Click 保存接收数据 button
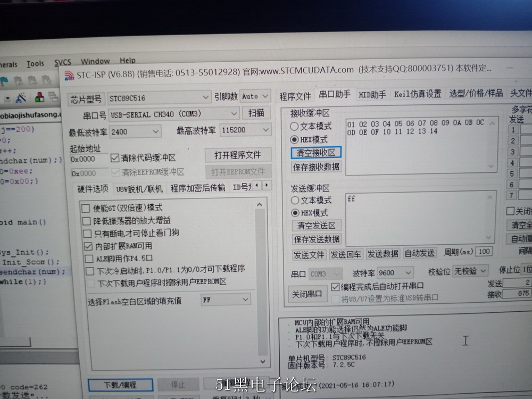532x399 pixels. [x=316, y=167]
